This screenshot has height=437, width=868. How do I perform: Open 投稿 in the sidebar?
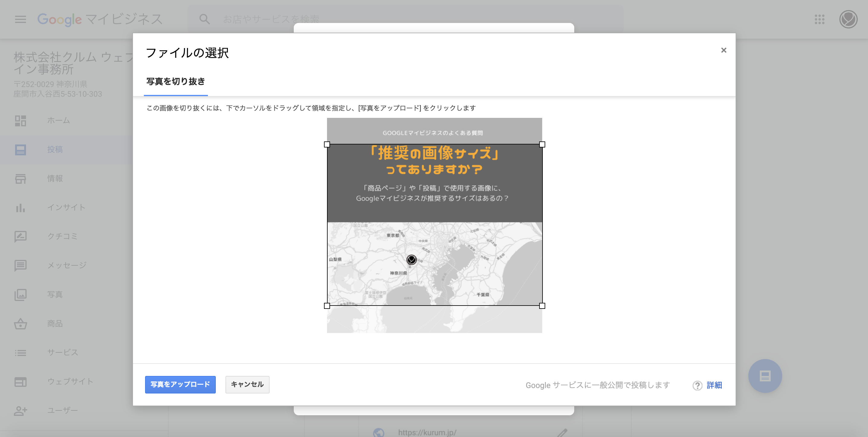pos(55,150)
